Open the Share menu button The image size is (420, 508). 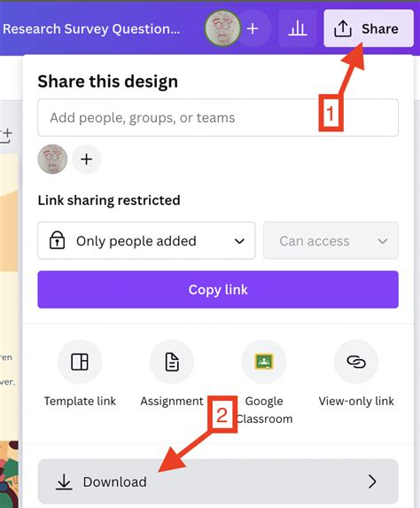[369, 28]
